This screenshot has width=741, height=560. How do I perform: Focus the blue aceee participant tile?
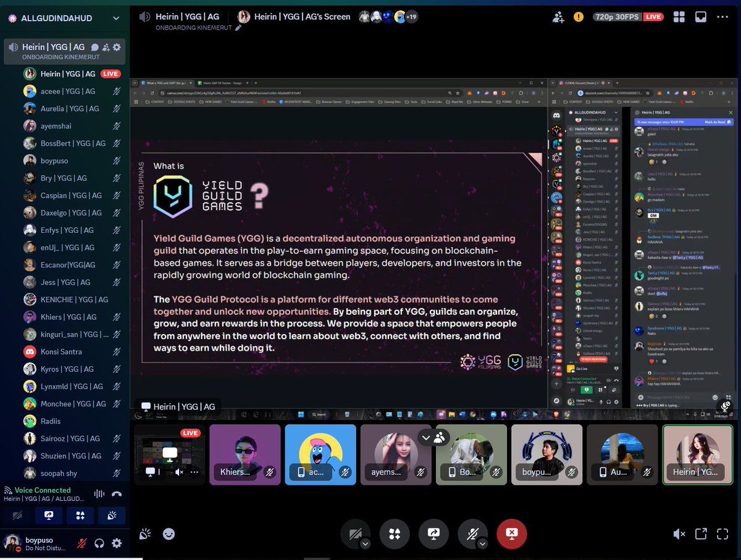320,454
